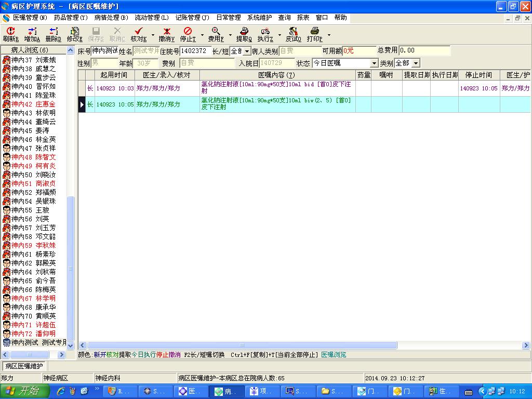Click the Windows 开始 Start button
Screen dimensions: 532x399
tap(24, 391)
